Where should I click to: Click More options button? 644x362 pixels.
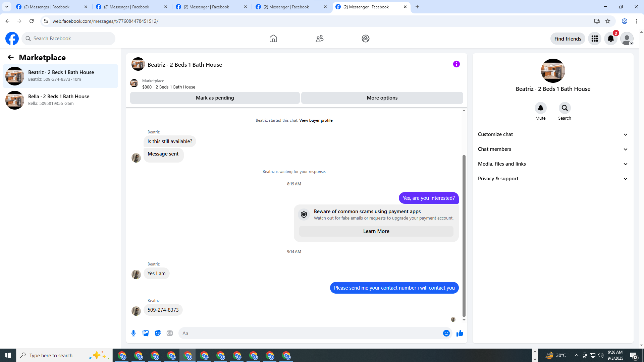tap(382, 98)
